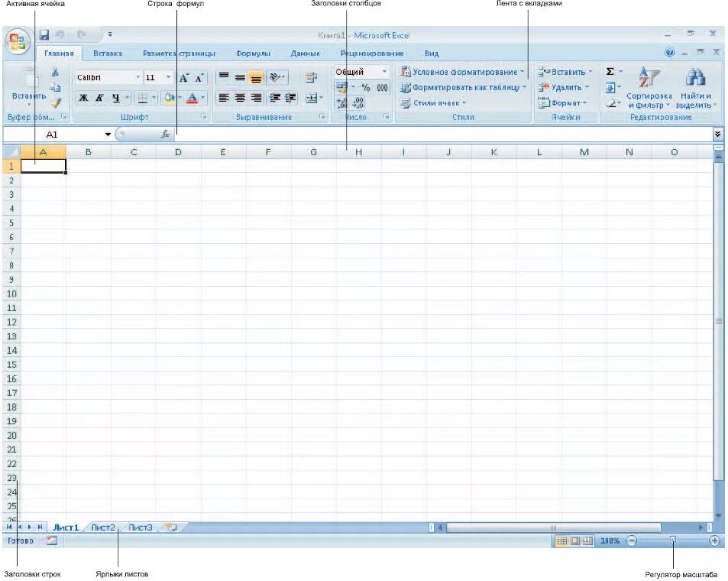Viewport: 728px width, 581px height.
Task: Click Increase Indent icon
Action: (x=290, y=98)
